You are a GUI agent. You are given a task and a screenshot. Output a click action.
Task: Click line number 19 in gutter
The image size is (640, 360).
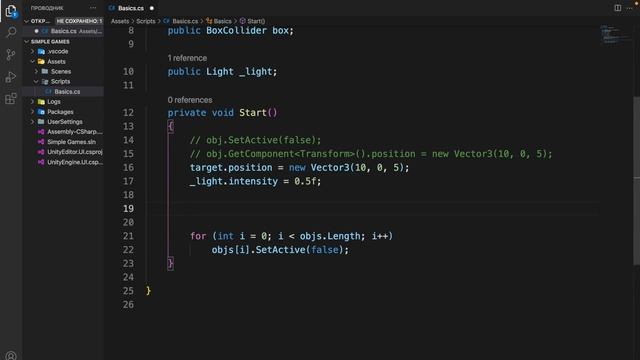click(x=129, y=209)
